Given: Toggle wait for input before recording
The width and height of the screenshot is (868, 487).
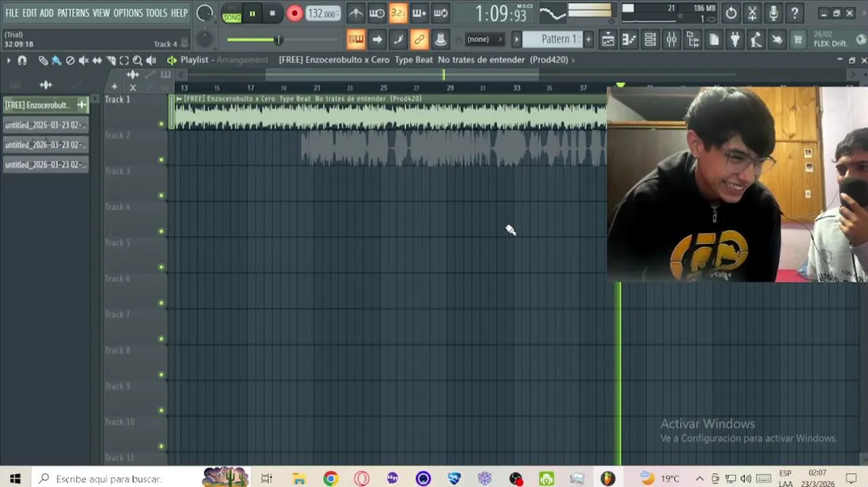Looking at the screenshot, I should (x=377, y=13).
